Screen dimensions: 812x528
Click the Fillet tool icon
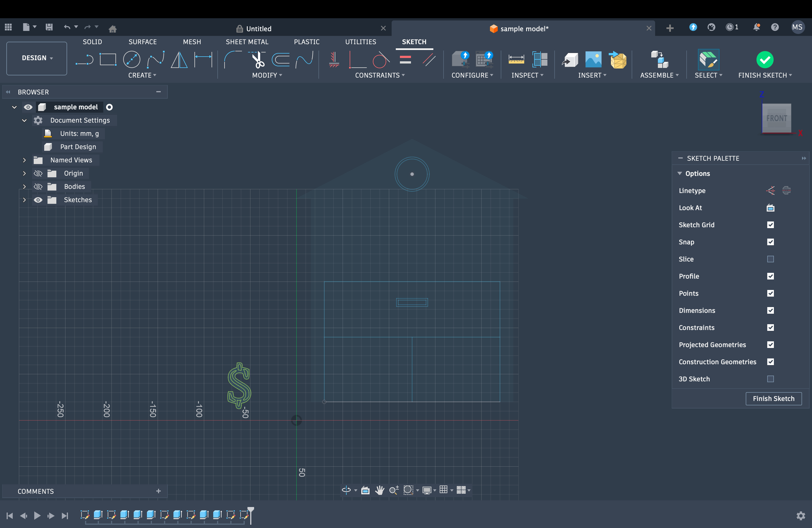[233, 60]
